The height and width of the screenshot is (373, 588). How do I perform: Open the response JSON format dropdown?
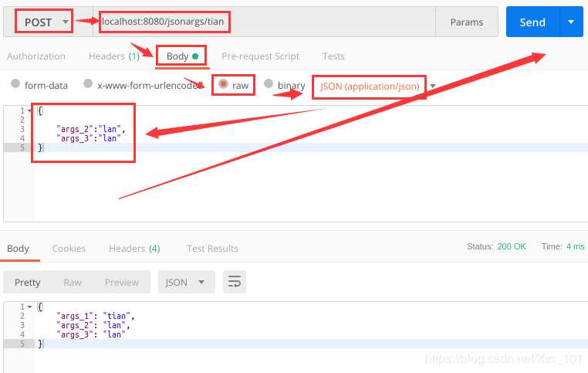click(187, 282)
